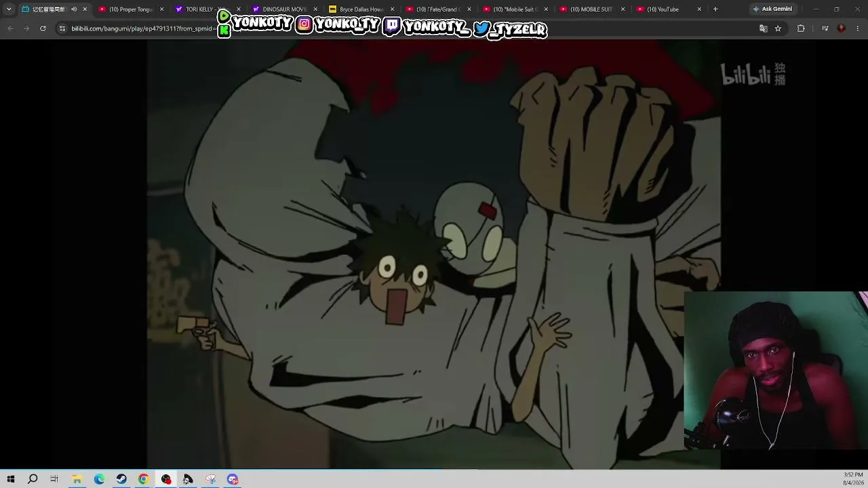This screenshot has height=488, width=868.
Task: Close the TORI KELLY tab
Action: click(x=238, y=9)
